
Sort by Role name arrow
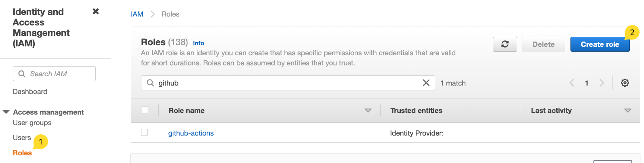point(368,111)
